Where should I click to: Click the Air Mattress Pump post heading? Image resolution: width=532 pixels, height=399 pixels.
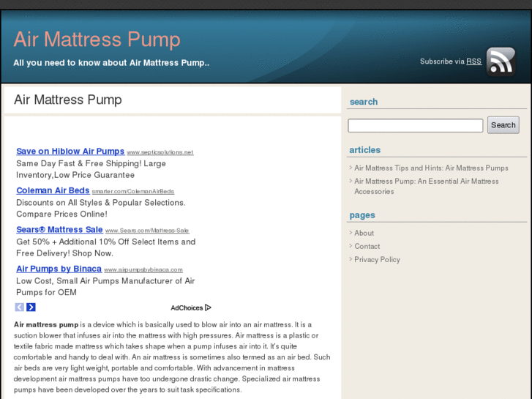(68, 100)
